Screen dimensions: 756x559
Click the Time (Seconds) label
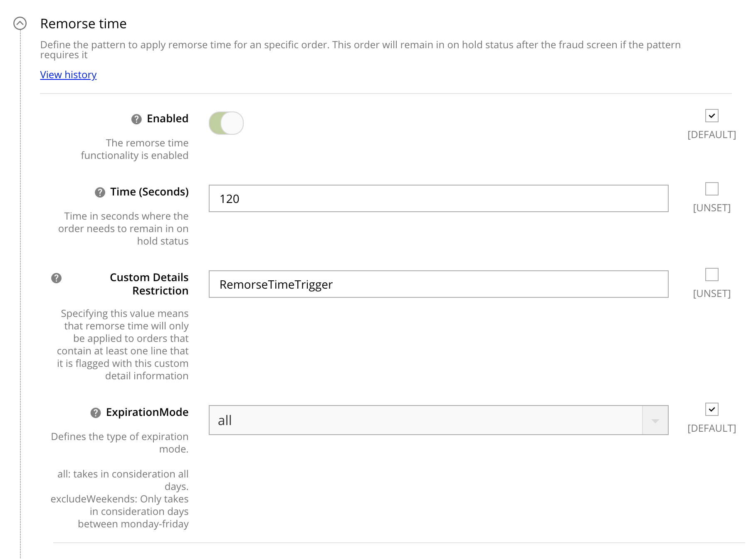pos(149,192)
